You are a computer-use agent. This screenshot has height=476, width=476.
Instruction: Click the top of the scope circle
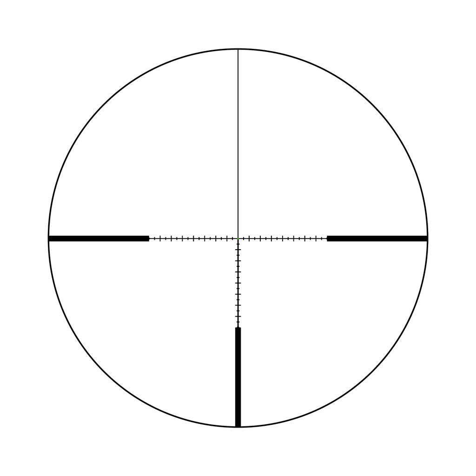238,47
